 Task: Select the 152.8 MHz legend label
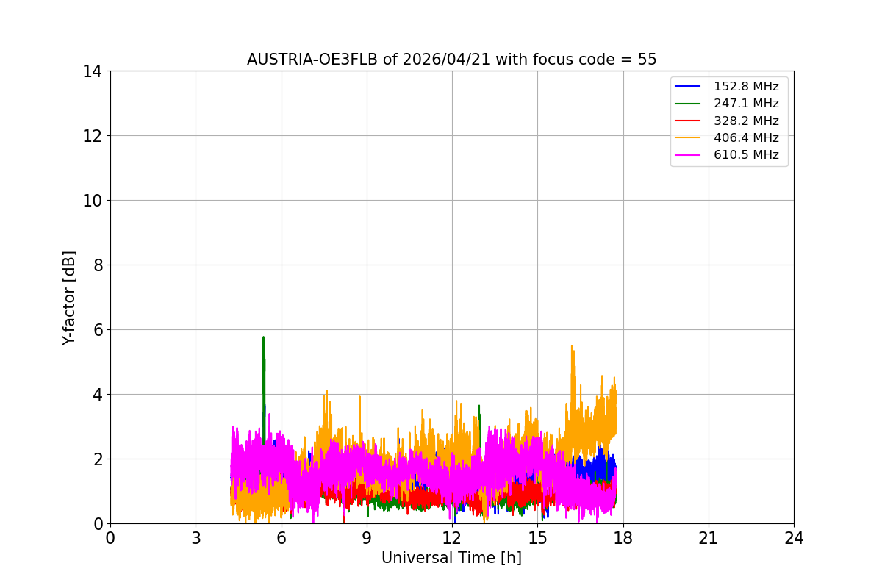[x=746, y=87]
